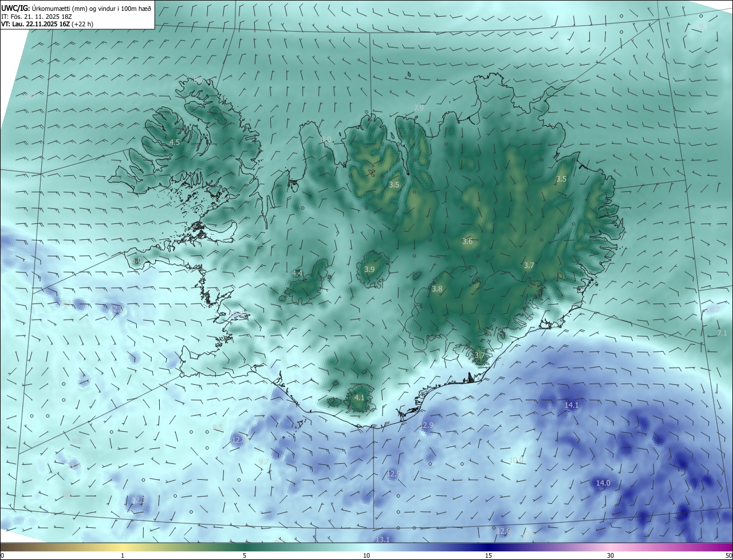Click the 3.8 value on the large glacier
733x560 pixels.
tap(437, 289)
